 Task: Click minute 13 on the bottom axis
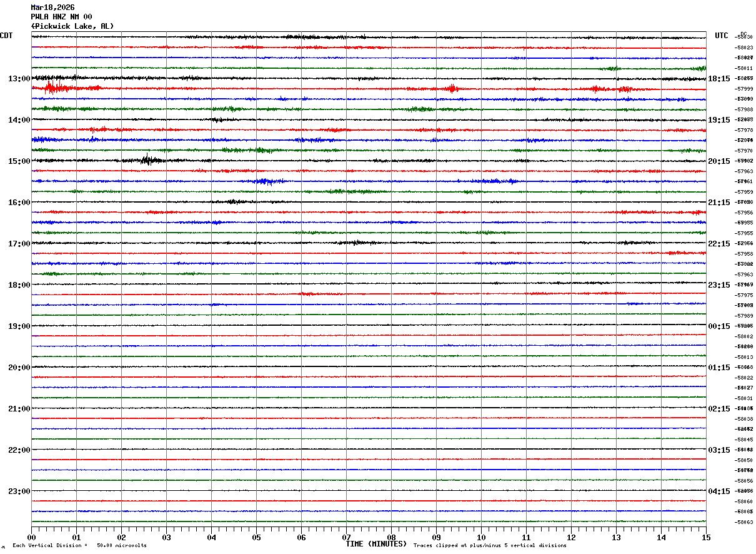[x=616, y=537]
